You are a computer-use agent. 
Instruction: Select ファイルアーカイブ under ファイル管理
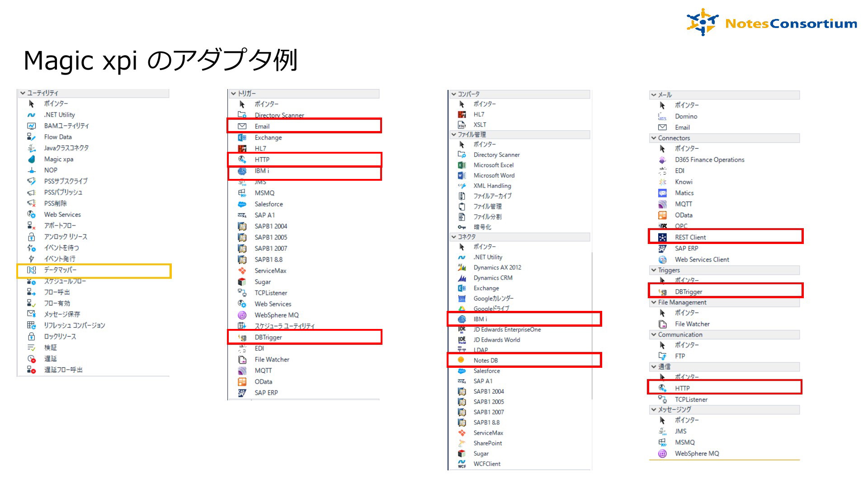[492, 196]
